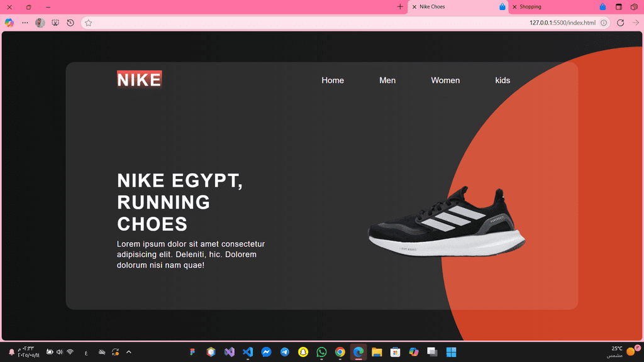Open taskbar clock and date
This screenshot has width=644, height=362.
pyautogui.click(x=28, y=352)
